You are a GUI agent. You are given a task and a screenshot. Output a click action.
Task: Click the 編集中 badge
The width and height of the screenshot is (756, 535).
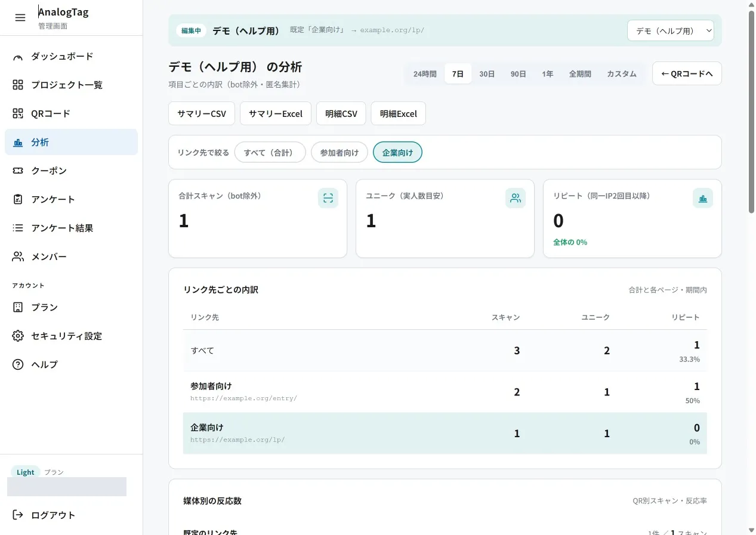[191, 31]
